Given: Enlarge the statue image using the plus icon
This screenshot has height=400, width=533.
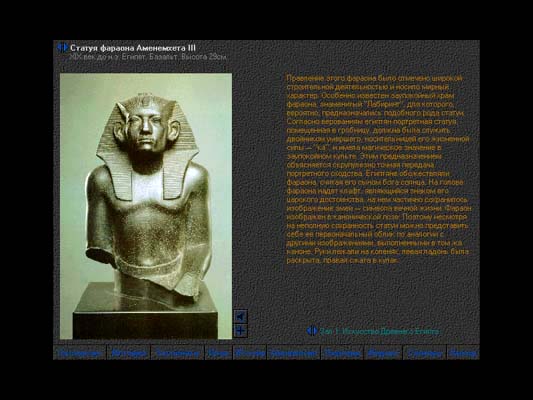Looking at the screenshot, I should click(241, 330).
